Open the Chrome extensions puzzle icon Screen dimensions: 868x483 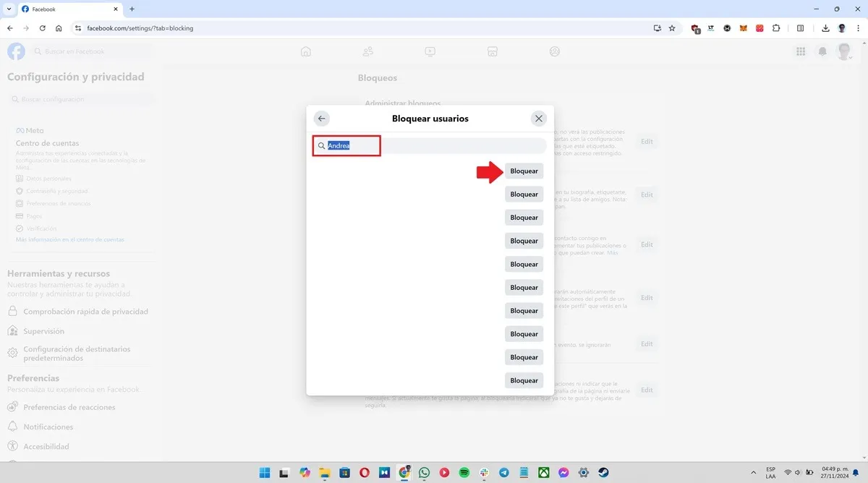[776, 28]
